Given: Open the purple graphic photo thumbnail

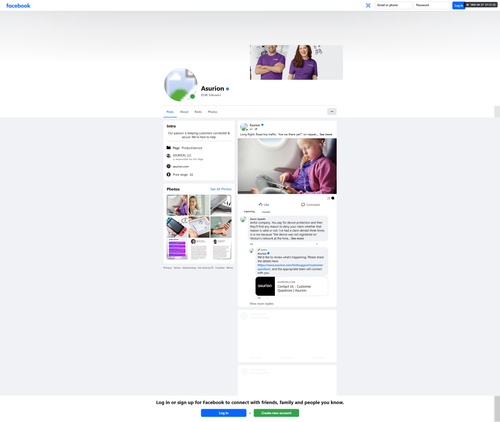Looking at the screenshot, I should 177,249.
